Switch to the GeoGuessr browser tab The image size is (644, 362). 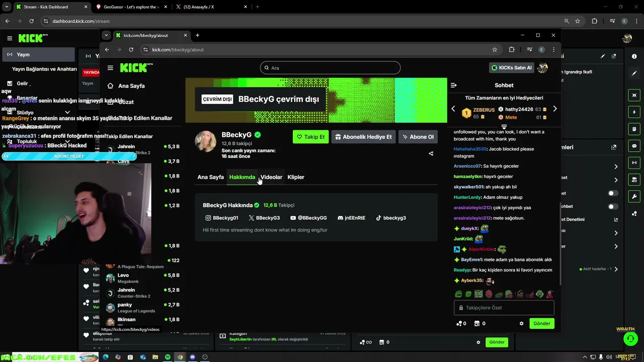[132, 7]
